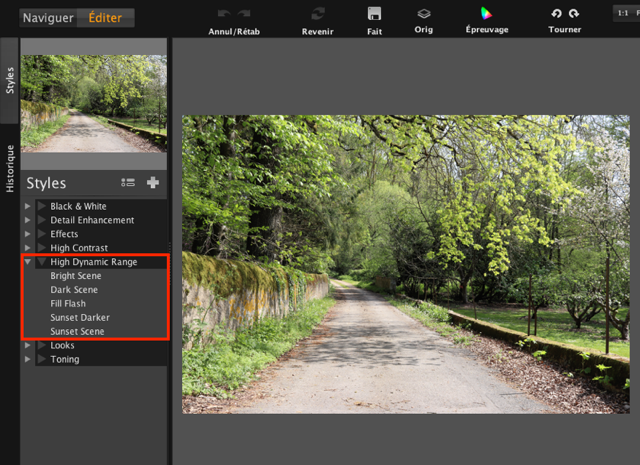Rotate image counter-clockwise with left Tourner arrow
The height and width of the screenshot is (465, 640).
(556, 14)
